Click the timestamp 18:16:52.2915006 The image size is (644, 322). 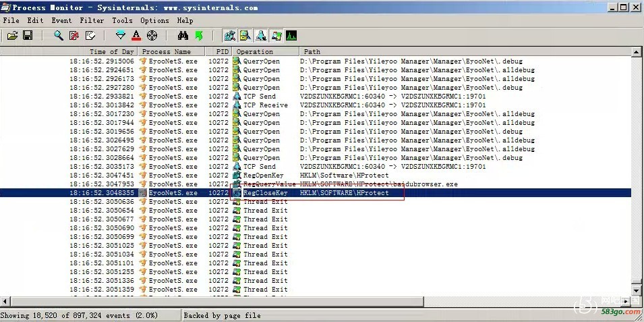click(101, 61)
